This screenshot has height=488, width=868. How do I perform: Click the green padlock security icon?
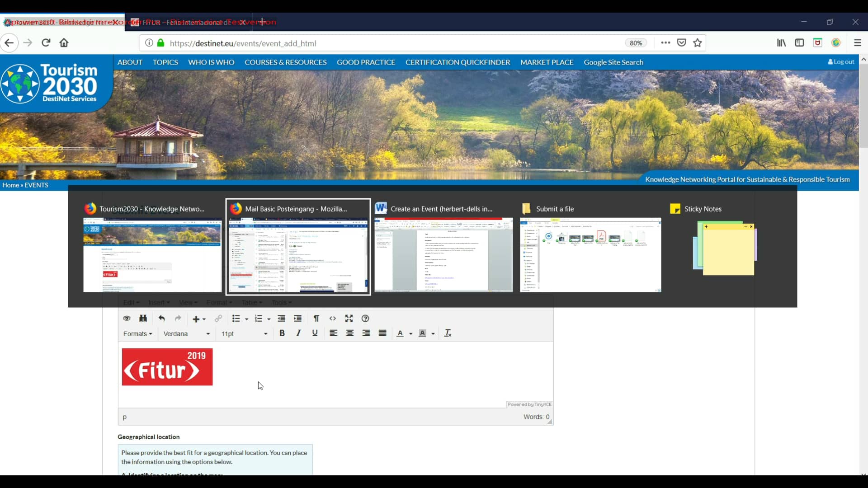coord(160,43)
